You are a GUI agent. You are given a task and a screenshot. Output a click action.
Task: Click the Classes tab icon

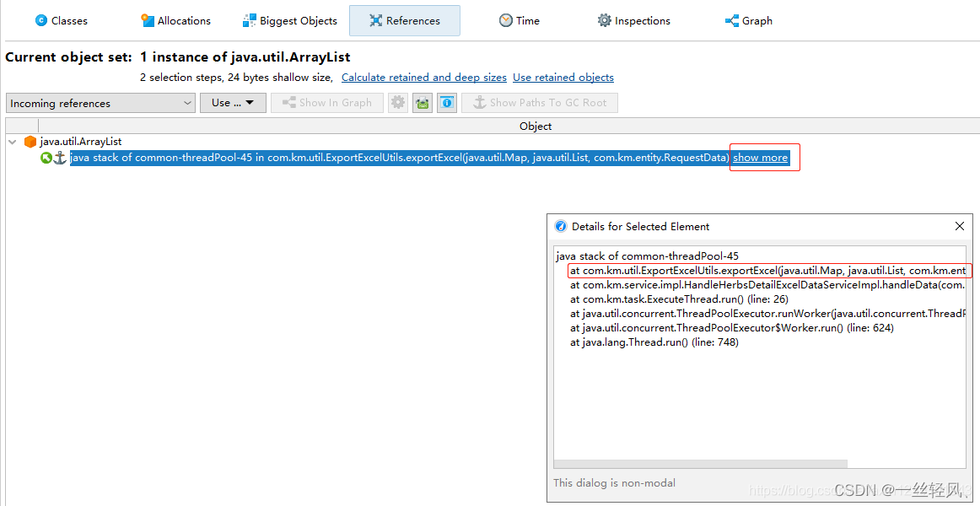[x=42, y=20]
